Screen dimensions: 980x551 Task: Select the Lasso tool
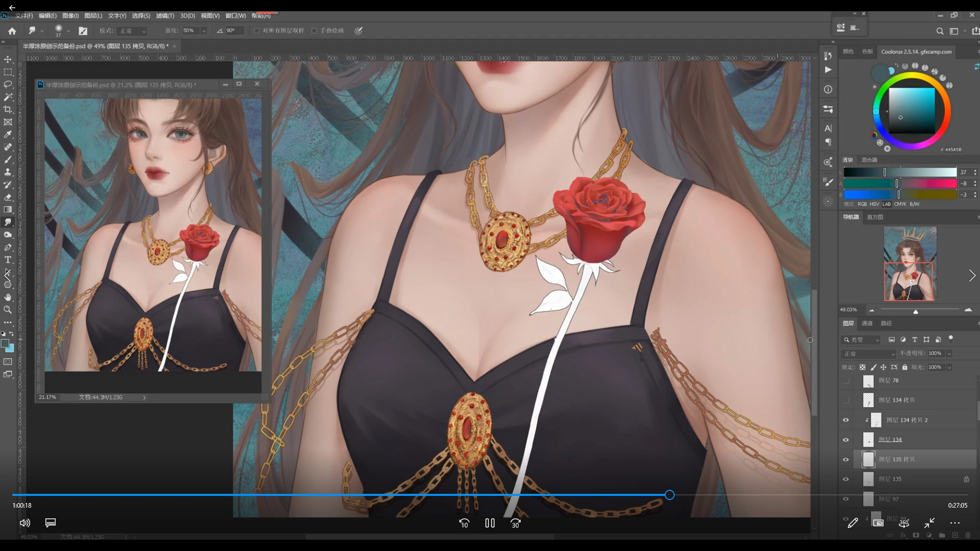tap(8, 85)
